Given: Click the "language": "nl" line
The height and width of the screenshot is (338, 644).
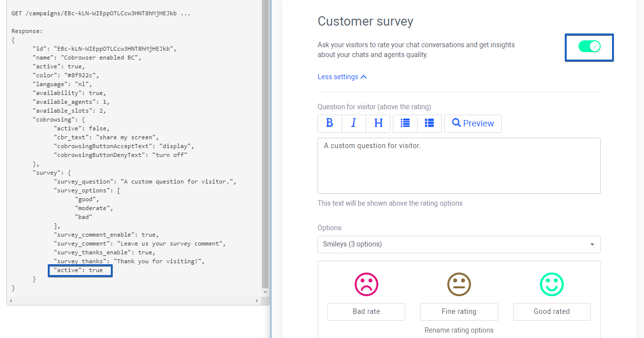Looking at the screenshot, I should pyautogui.click(x=63, y=84).
